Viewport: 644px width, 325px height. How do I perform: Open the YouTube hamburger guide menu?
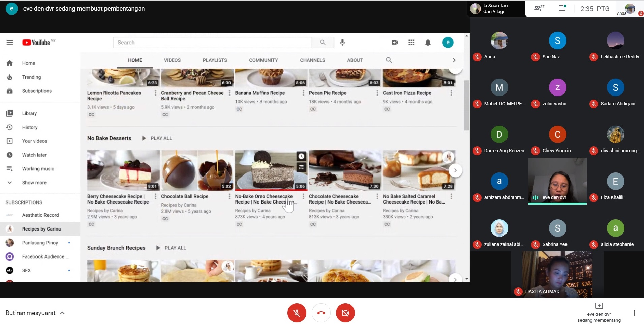(10, 43)
